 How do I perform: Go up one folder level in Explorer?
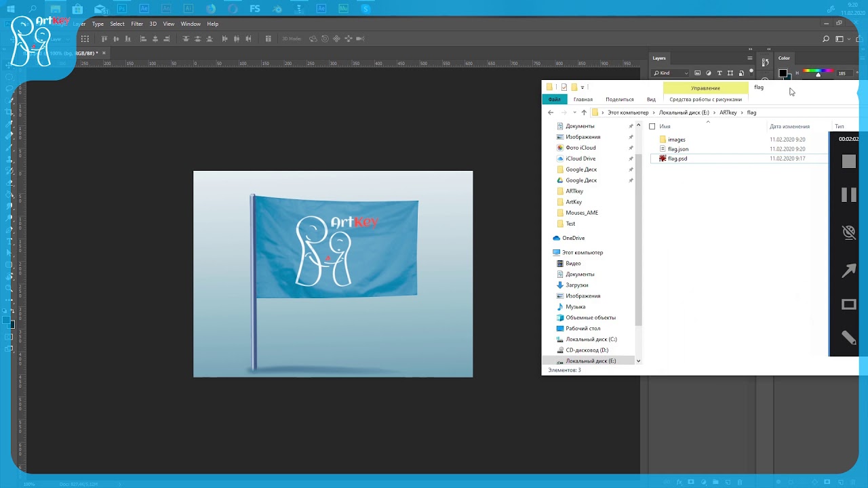click(584, 113)
